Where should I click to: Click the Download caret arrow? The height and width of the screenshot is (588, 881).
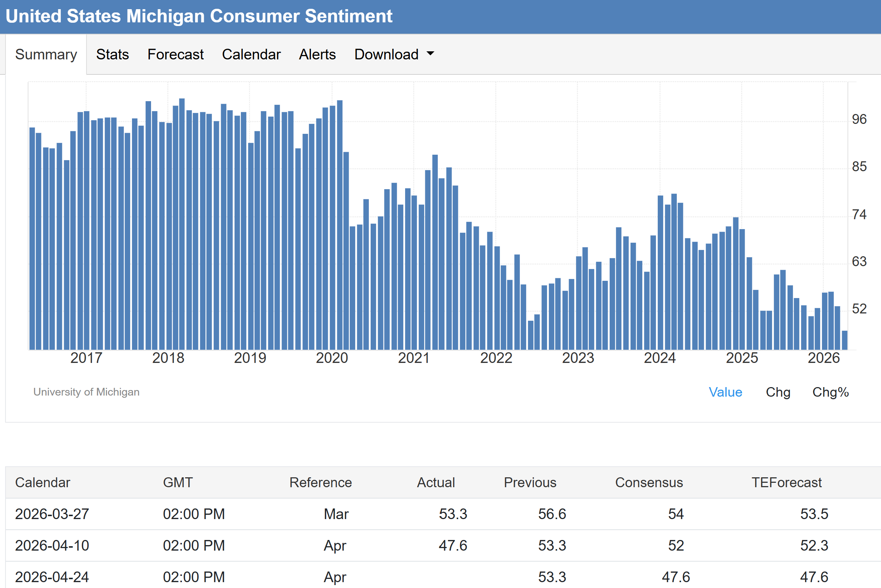click(x=430, y=54)
